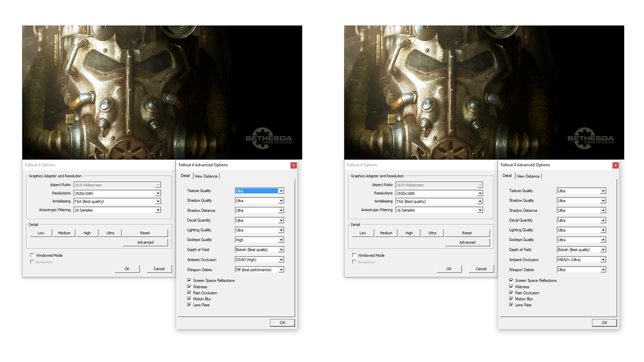
Task: Open the highlighted Texture Quality dropdown
Action: 259,191
